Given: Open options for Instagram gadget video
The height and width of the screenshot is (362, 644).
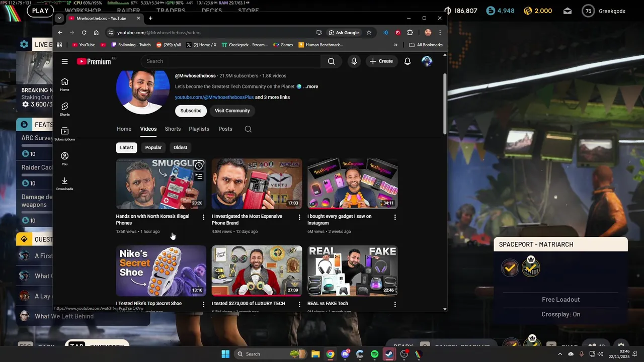Looking at the screenshot, I should tap(395, 217).
